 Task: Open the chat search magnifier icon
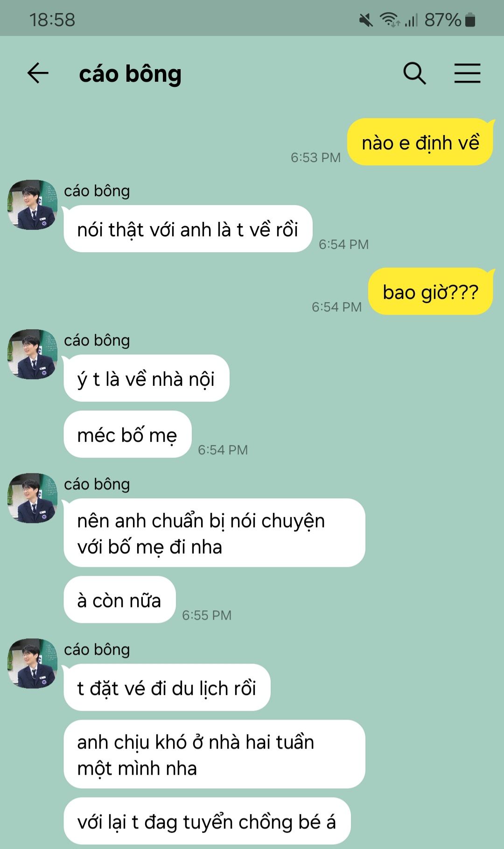click(414, 73)
